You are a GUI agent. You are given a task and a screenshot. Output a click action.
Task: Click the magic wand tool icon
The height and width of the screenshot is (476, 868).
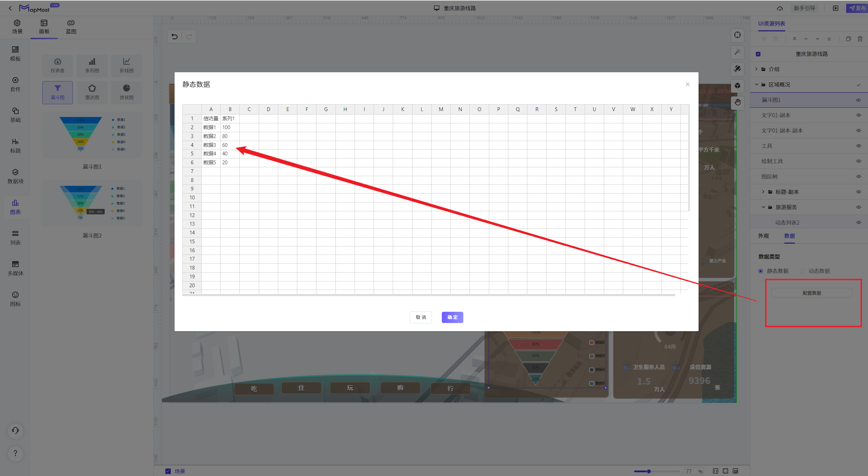click(x=737, y=52)
